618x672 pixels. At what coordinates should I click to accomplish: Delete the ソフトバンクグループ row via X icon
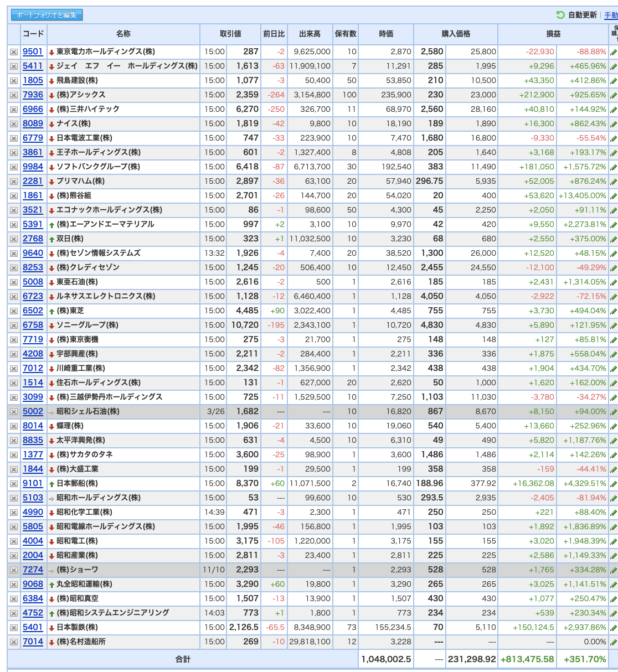click(14, 167)
